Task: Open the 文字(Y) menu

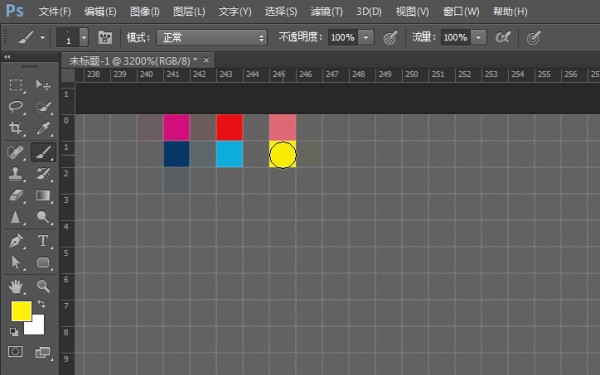Action: [235, 11]
